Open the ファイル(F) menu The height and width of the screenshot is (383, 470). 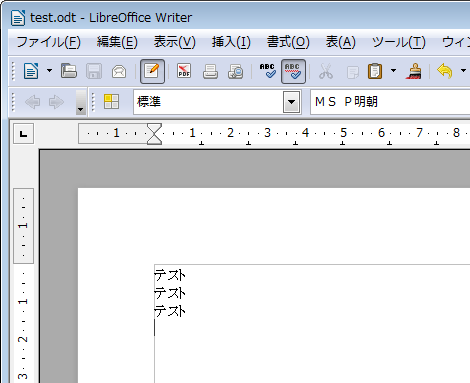pyautogui.click(x=49, y=42)
